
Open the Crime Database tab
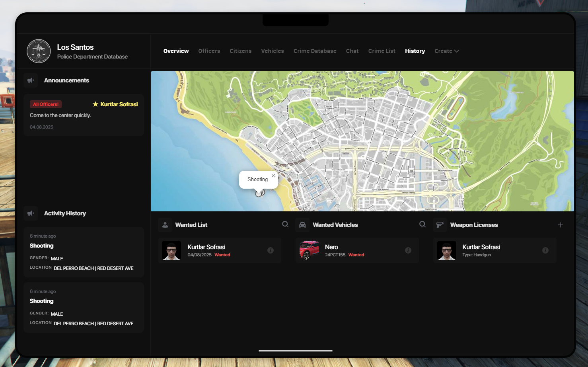tap(315, 51)
